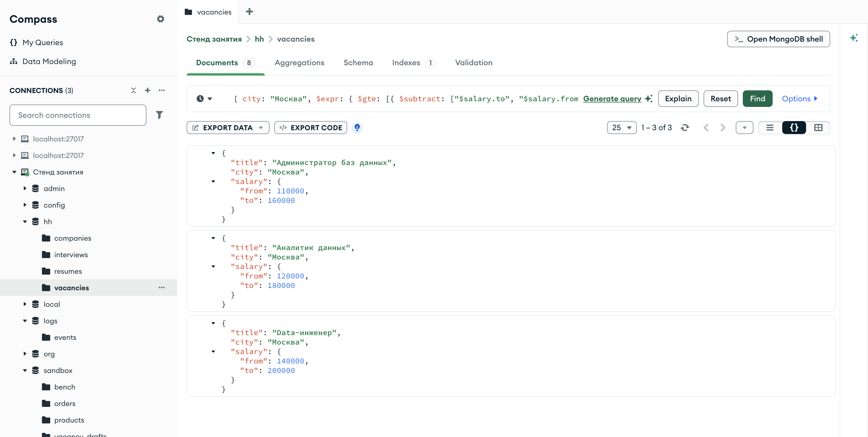The width and height of the screenshot is (868, 437).
Task: Open the expand/collapse documents dropdown
Action: [744, 128]
